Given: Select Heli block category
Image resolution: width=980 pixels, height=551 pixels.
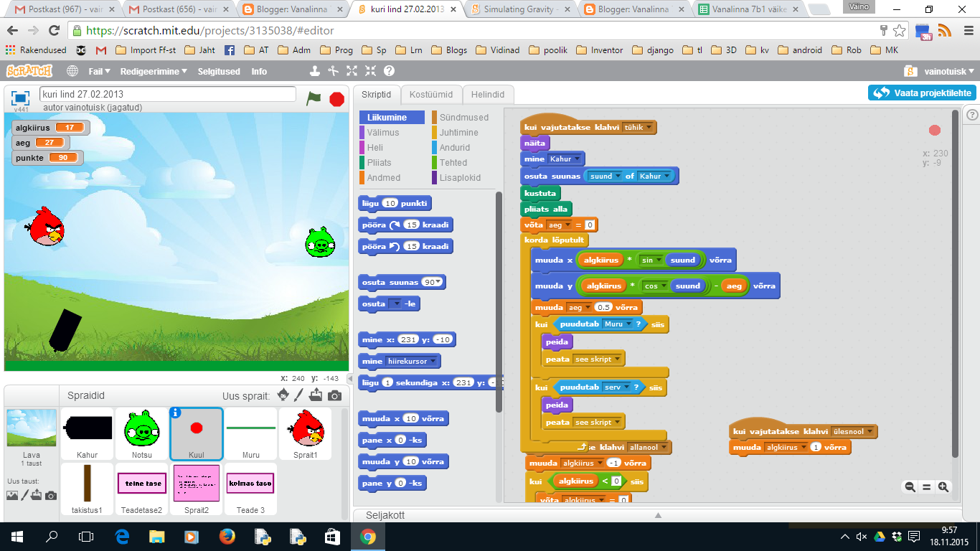Looking at the screenshot, I should click(x=393, y=148).
